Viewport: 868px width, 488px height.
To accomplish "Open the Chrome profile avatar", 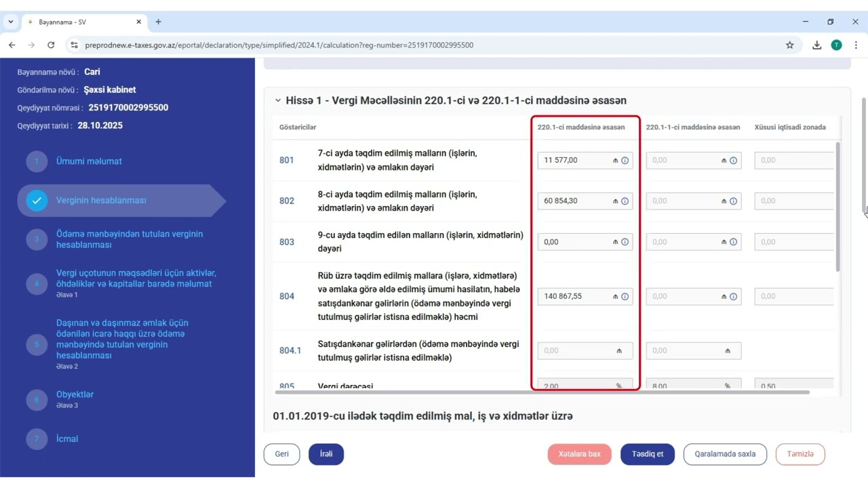I will pyautogui.click(x=837, y=45).
